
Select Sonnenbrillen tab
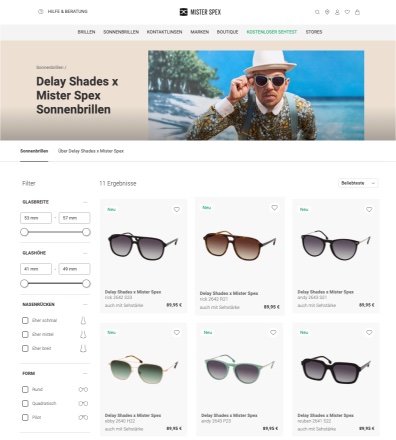pyautogui.click(x=34, y=151)
